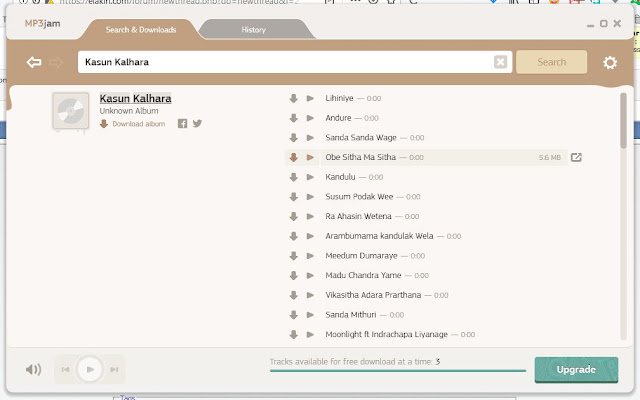The height and width of the screenshot is (400, 640).
Task: Select the track title Kandulu
Action: (x=340, y=177)
